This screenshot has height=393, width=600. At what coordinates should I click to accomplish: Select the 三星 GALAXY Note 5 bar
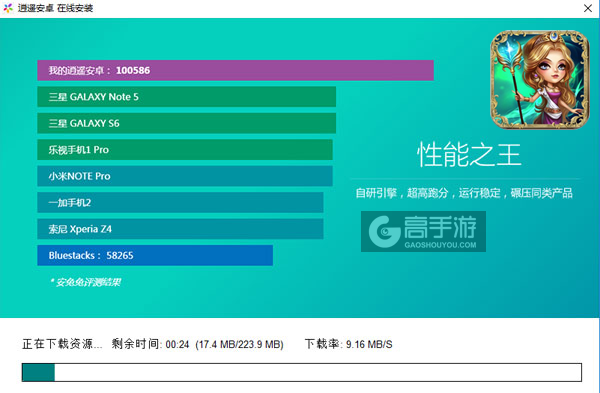[x=186, y=97]
